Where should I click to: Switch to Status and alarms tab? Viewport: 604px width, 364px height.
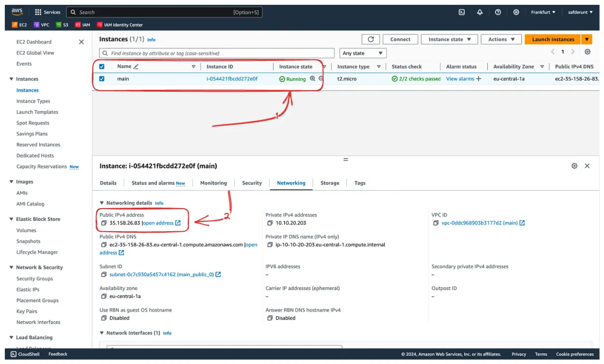[x=158, y=183]
